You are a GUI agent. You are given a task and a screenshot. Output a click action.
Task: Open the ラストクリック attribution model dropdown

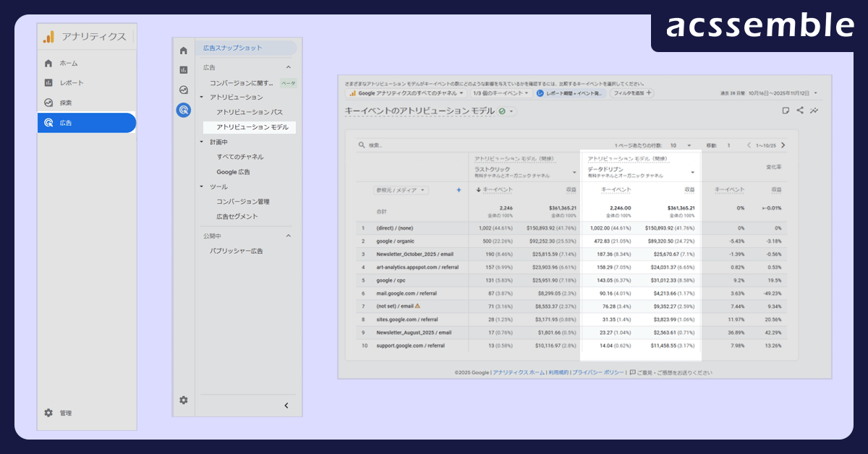tap(574, 172)
